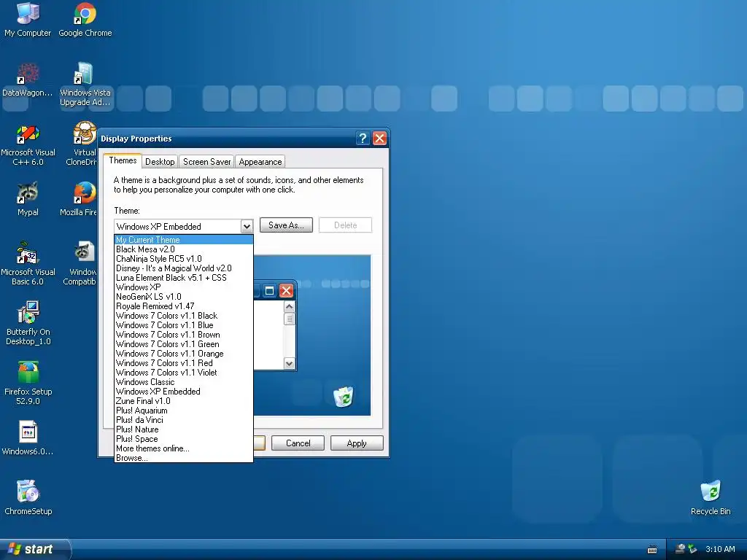Image resolution: width=747 pixels, height=560 pixels.
Task: Open the Appearance tab
Action: point(260,161)
